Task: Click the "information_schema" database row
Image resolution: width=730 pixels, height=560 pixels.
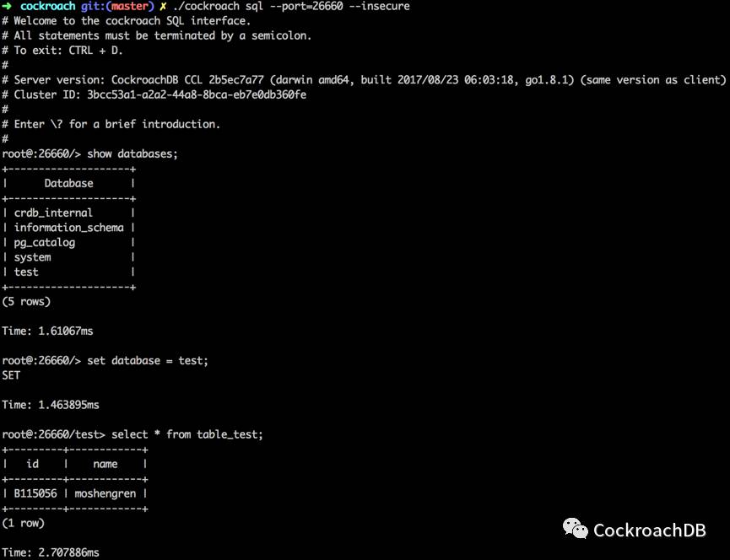Action: tap(69, 228)
